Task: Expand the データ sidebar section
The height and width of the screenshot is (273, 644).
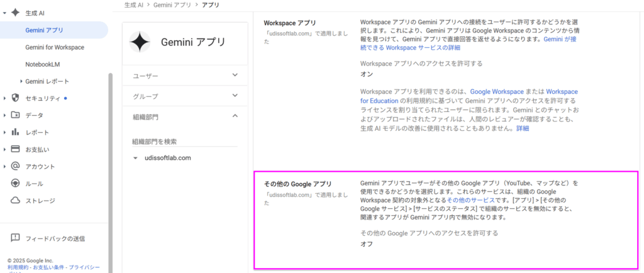Action: [x=4, y=115]
